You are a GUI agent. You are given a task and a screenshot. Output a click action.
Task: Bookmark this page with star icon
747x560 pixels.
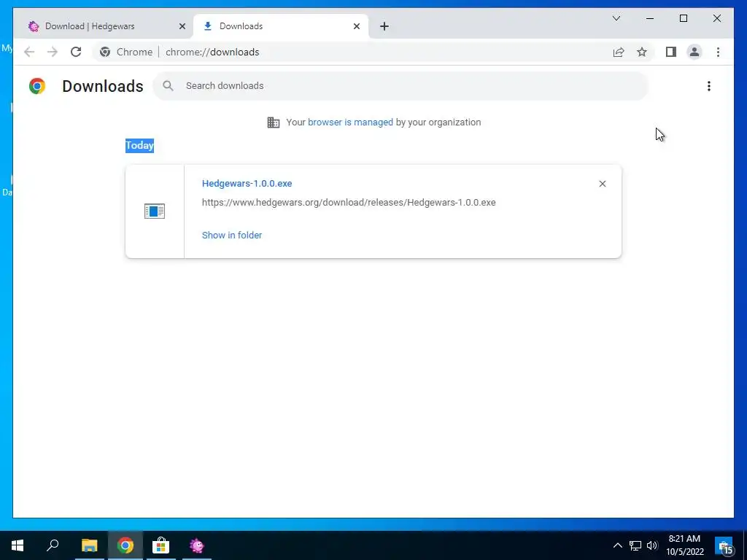[x=642, y=52]
